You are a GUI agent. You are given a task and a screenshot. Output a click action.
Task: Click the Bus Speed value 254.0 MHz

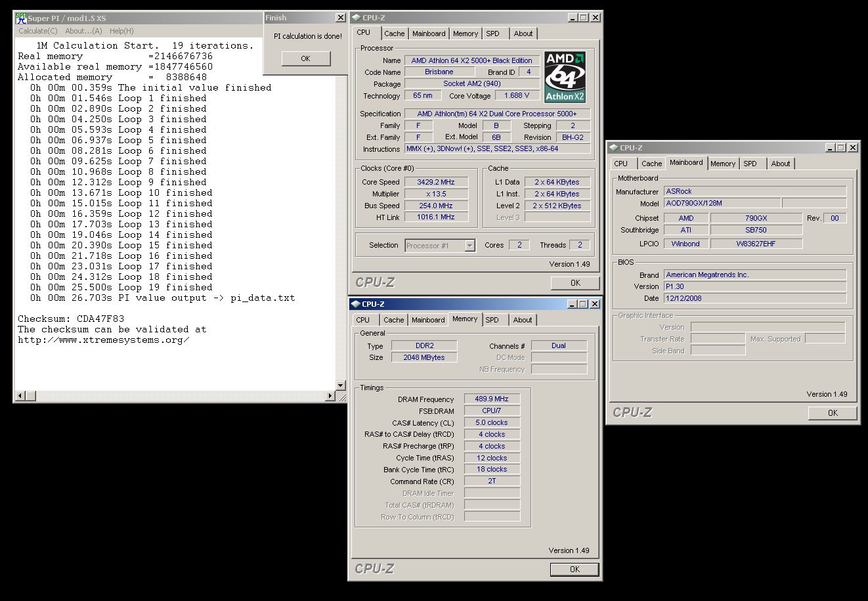436,206
